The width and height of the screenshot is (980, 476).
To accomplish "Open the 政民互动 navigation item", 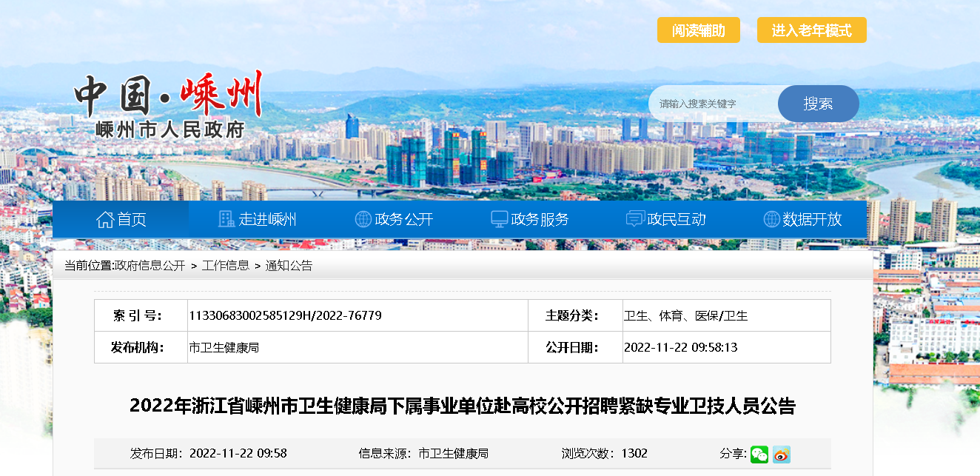I will pos(666,219).
